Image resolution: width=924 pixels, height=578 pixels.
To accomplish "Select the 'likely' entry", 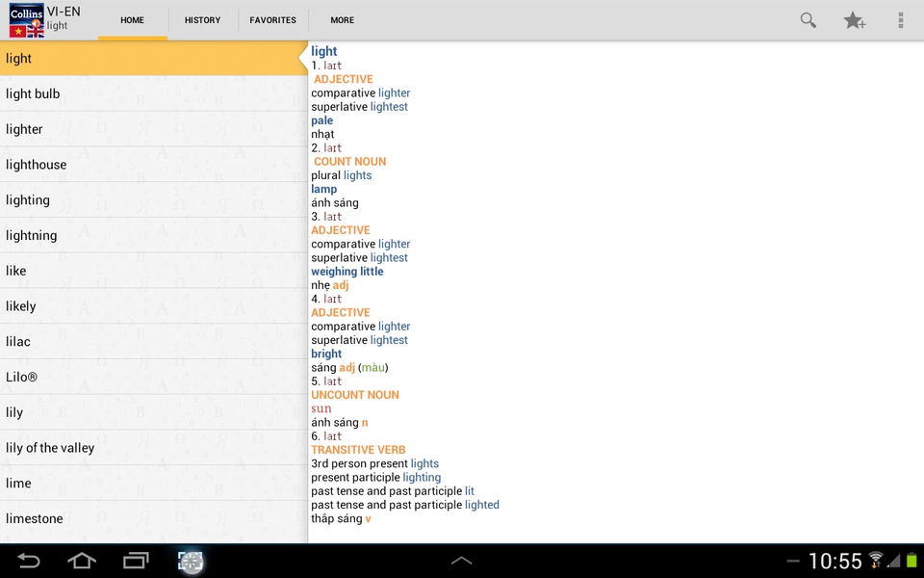I will (153, 306).
